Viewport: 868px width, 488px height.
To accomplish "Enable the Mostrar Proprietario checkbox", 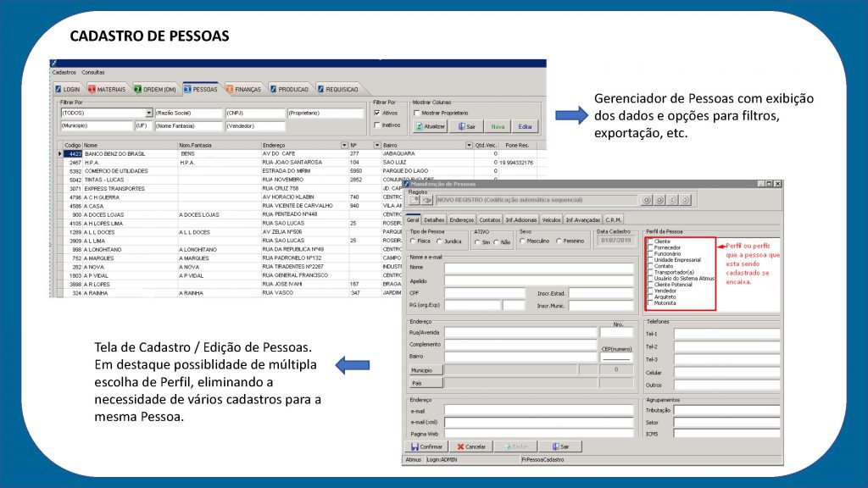I will 416,113.
